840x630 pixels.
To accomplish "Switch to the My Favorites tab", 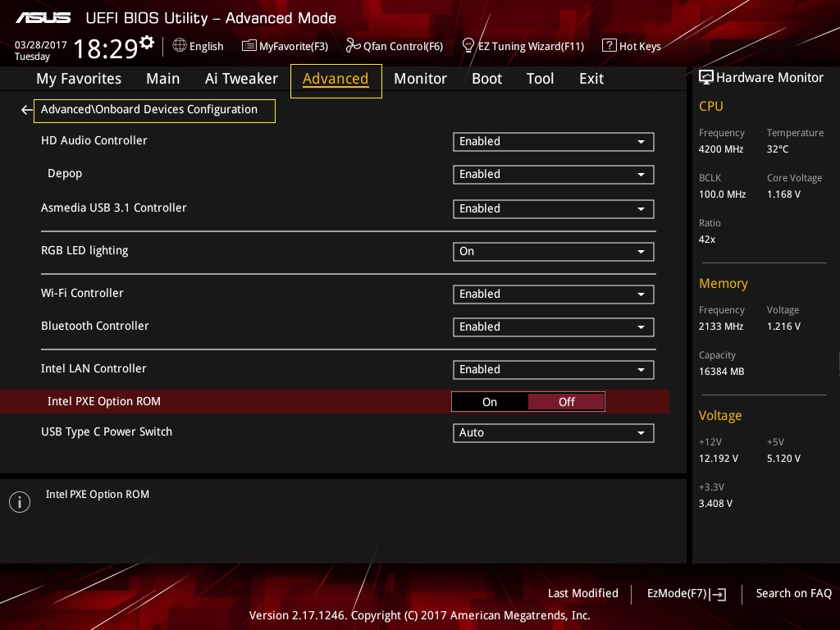I will [79, 79].
